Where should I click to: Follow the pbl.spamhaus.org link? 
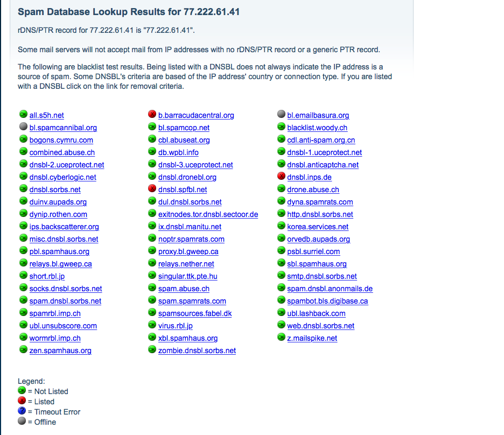(x=59, y=251)
